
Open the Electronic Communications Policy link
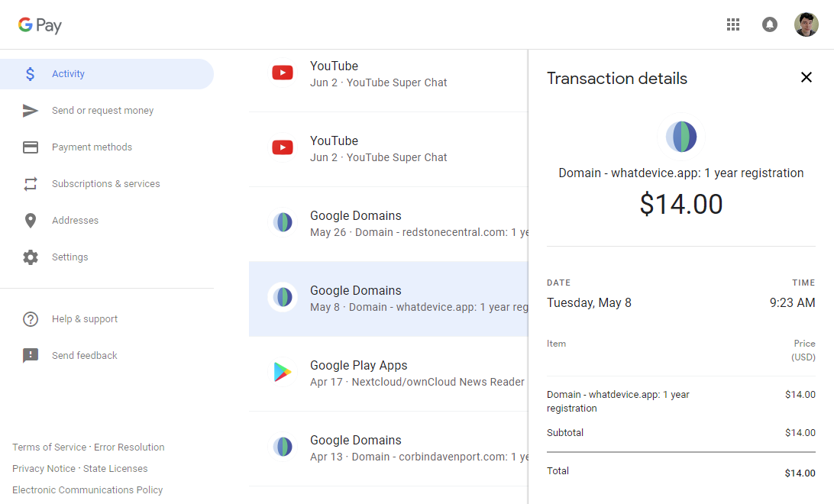[x=87, y=489]
